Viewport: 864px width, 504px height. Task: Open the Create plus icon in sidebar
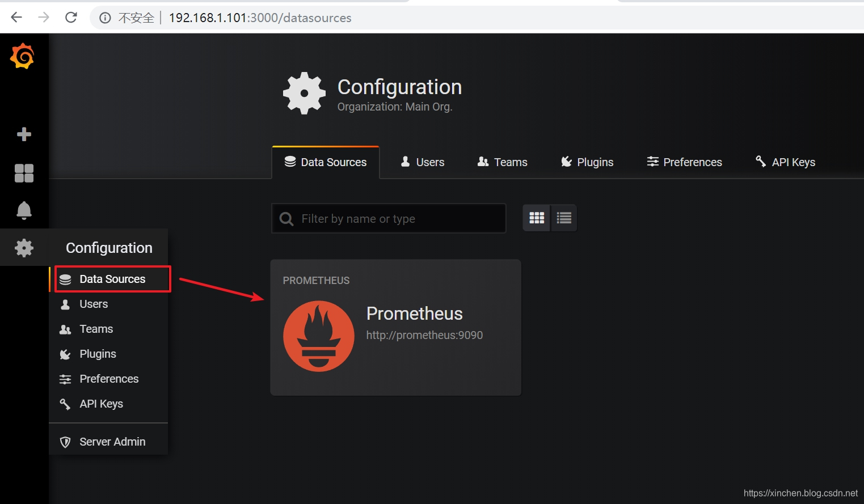(24, 134)
